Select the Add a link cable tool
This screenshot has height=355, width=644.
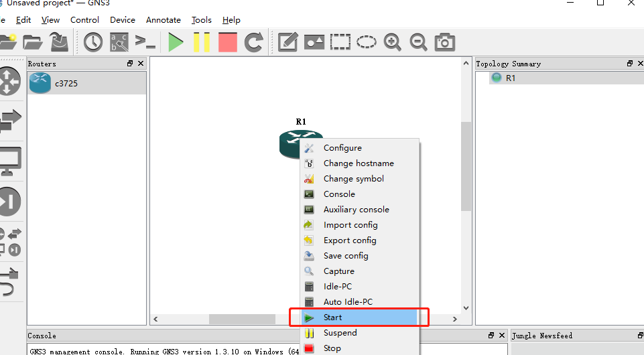[x=9, y=282]
